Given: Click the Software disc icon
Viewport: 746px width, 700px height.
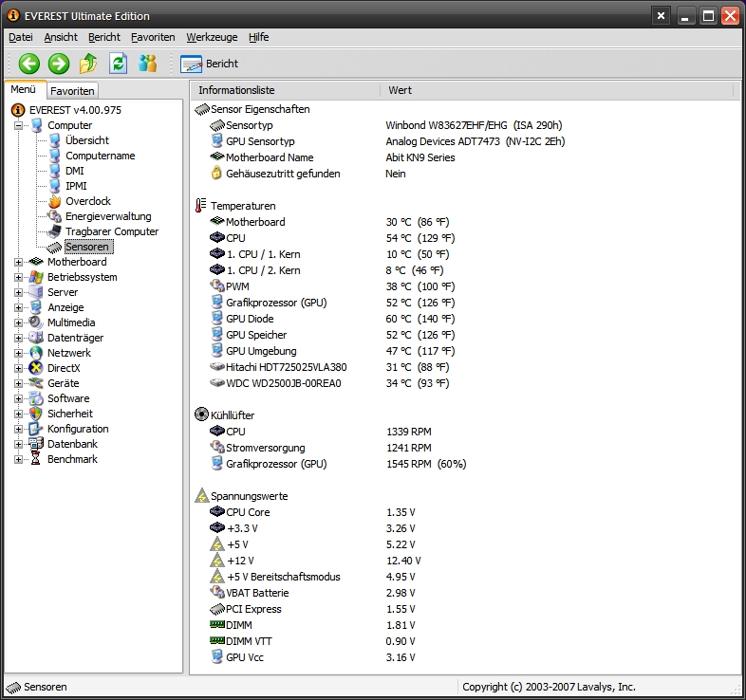Looking at the screenshot, I should pos(36,398).
